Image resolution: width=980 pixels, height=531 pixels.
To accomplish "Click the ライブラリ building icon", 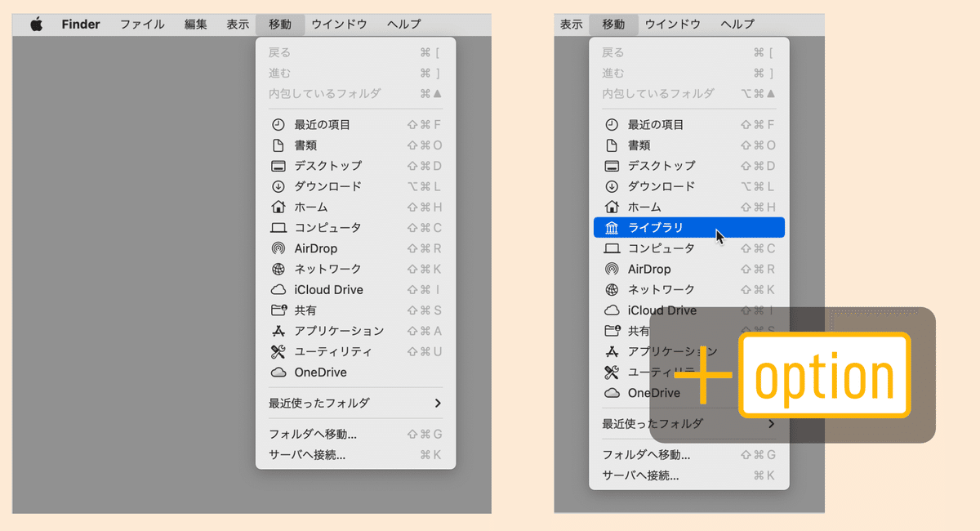I will (x=612, y=228).
